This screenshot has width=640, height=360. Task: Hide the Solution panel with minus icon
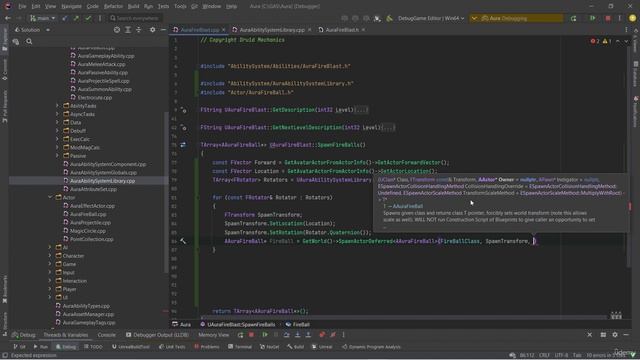[163, 30]
